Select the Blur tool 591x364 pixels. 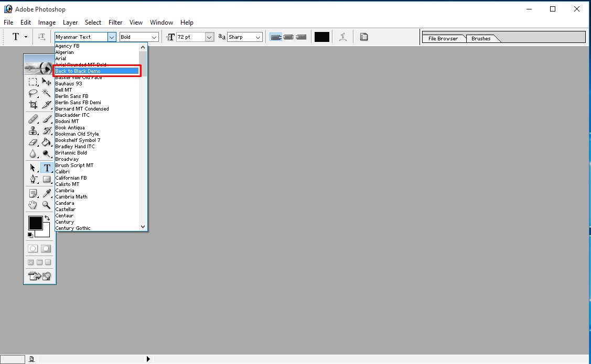[33, 153]
